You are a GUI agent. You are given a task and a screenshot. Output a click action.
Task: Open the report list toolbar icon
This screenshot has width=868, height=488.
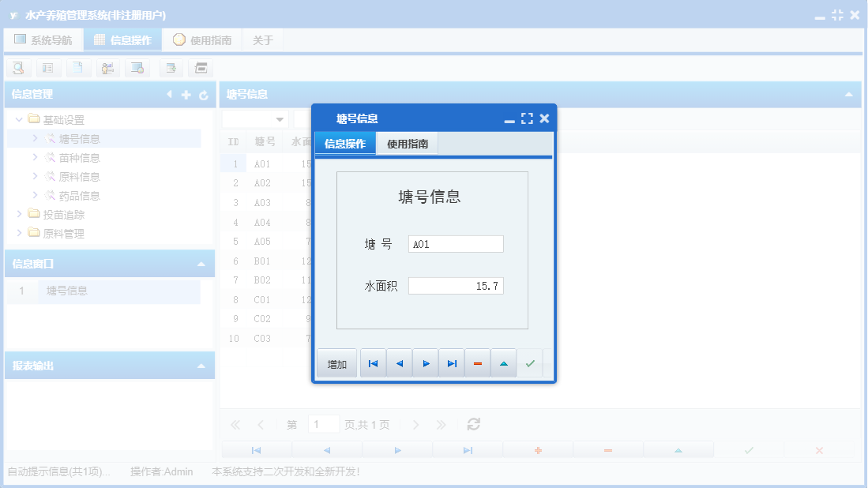pyautogui.click(x=48, y=68)
